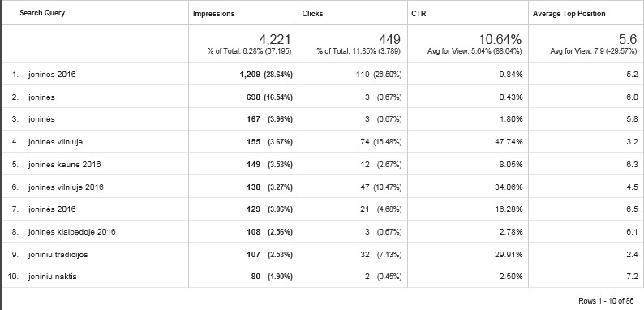Click 'jonines klaipedoje 2016' query
Image resolution: width=644 pixels, height=310 pixels.
pos(72,232)
